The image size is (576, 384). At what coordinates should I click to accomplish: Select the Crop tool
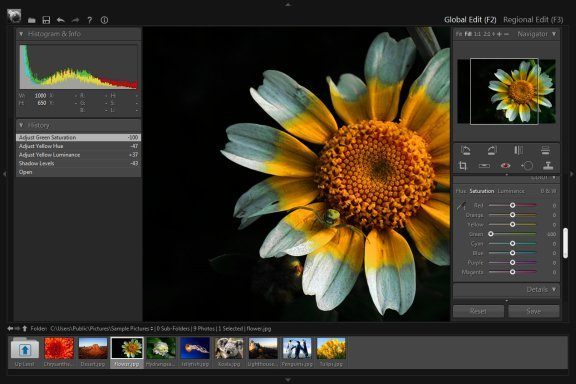[x=463, y=166]
